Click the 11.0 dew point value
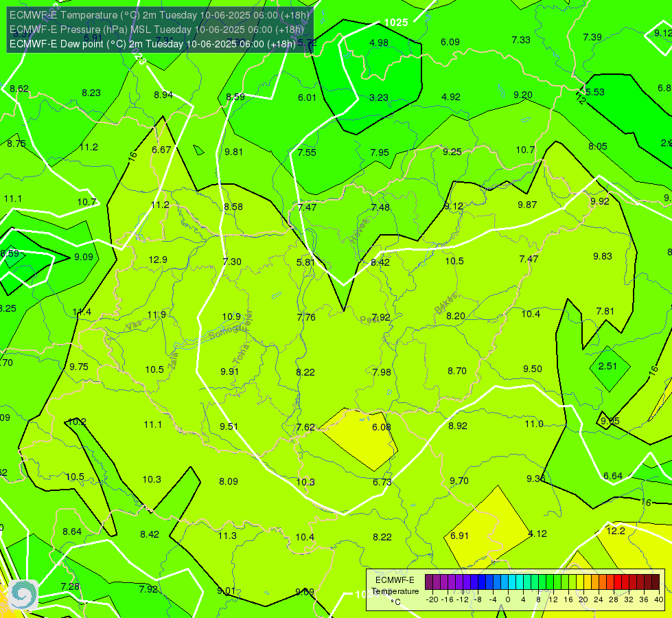This screenshot has width=672, height=618. [534, 424]
